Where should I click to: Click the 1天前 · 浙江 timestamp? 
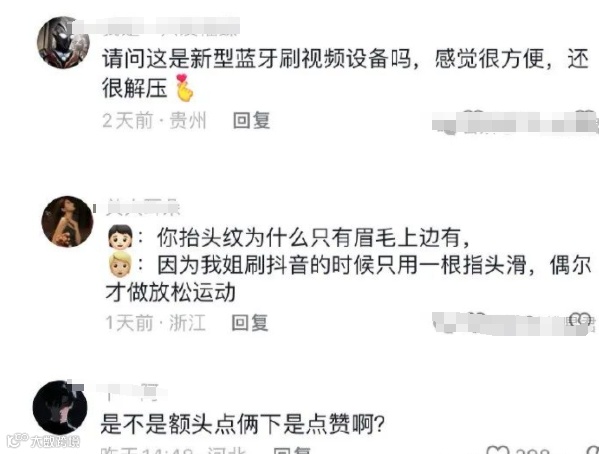[156, 323]
